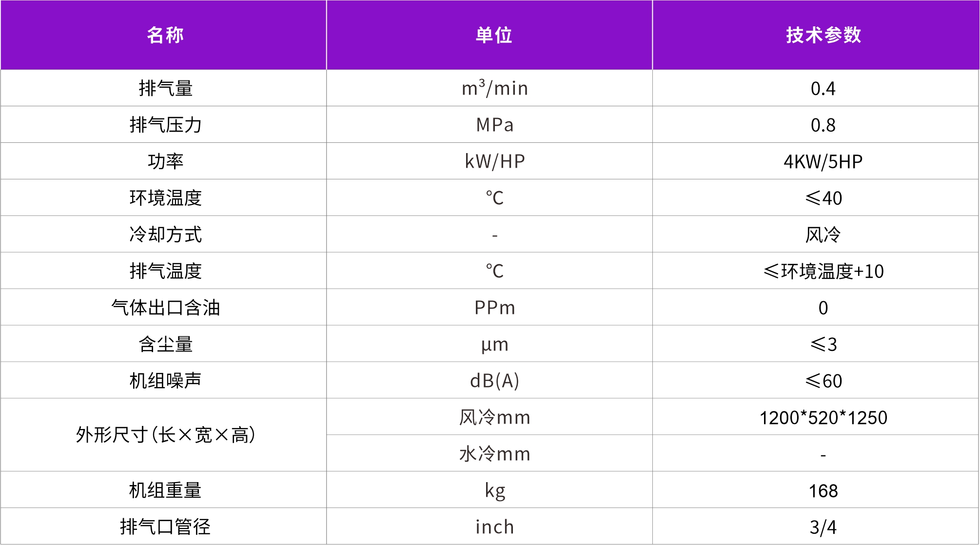
Task: Click the 名称 column header
Action: tap(165, 35)
